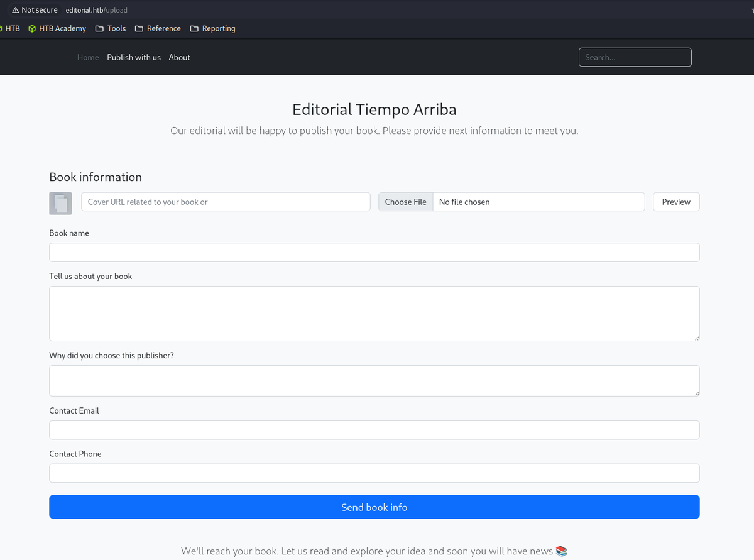This screenshot has height=560, width=754.
Task: Click the Why did you choose this publisher textarea
Action: (374, 381)
